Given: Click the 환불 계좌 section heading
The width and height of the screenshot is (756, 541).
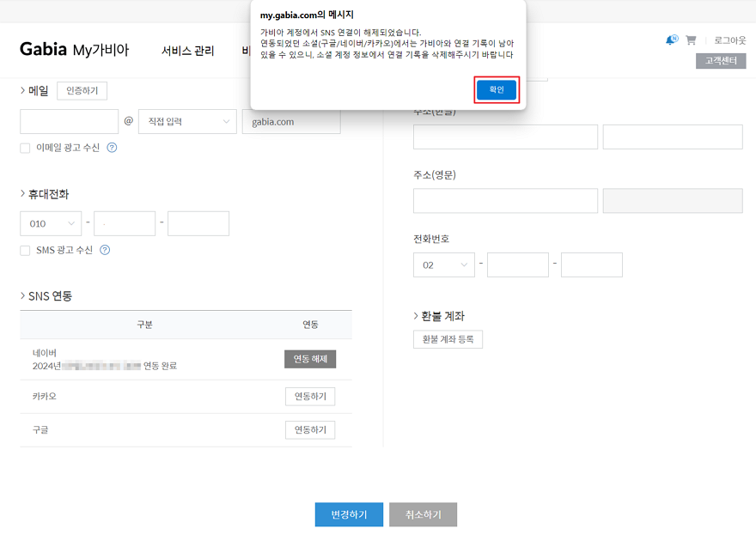Looking at the screenshot, I should click(x=442, y=316).
